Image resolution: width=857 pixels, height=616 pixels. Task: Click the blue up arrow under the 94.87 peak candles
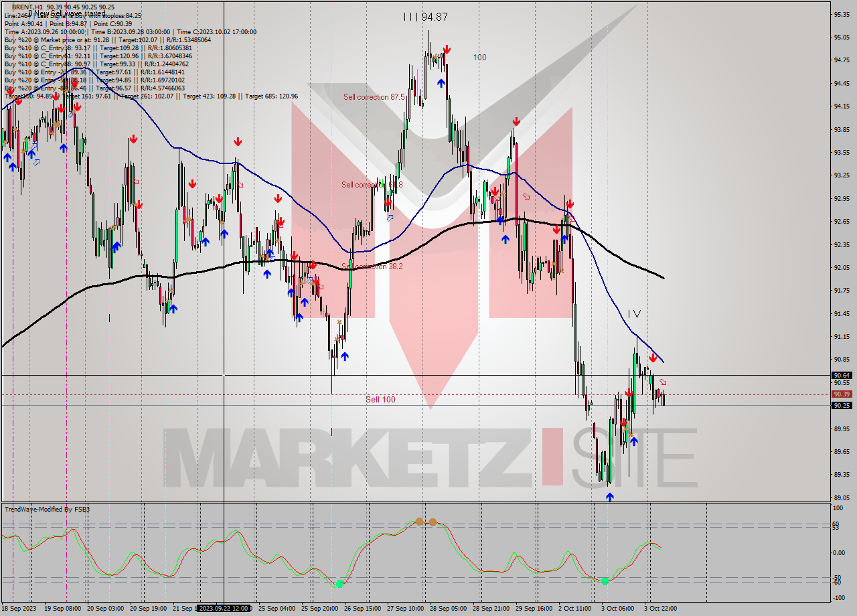pos(441,82)
